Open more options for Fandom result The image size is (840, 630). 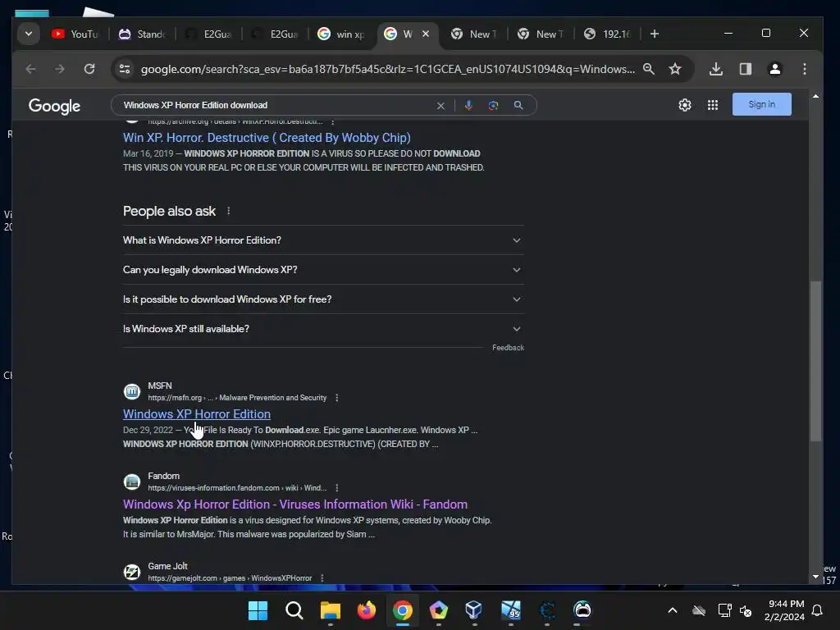click(x=336, y=488)
